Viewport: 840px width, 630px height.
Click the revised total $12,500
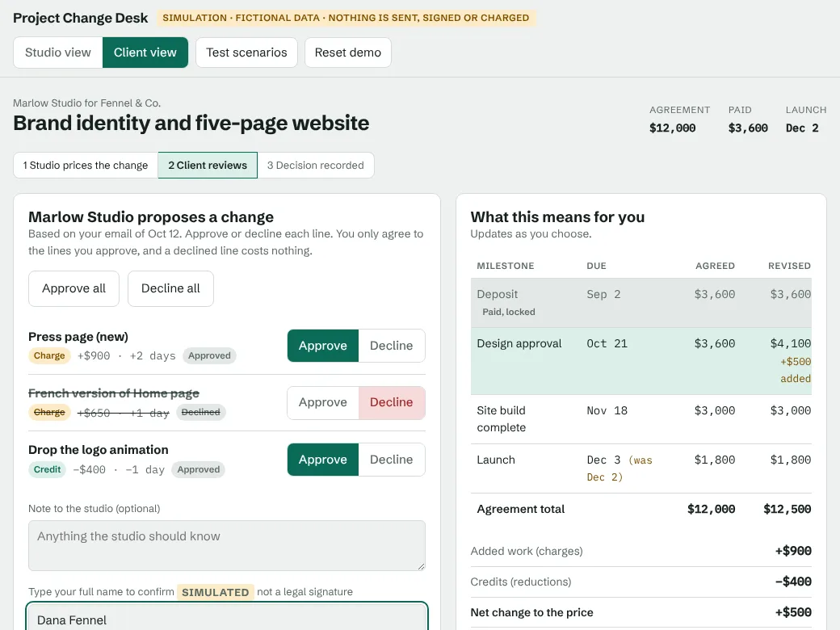[x=787, y=509]
